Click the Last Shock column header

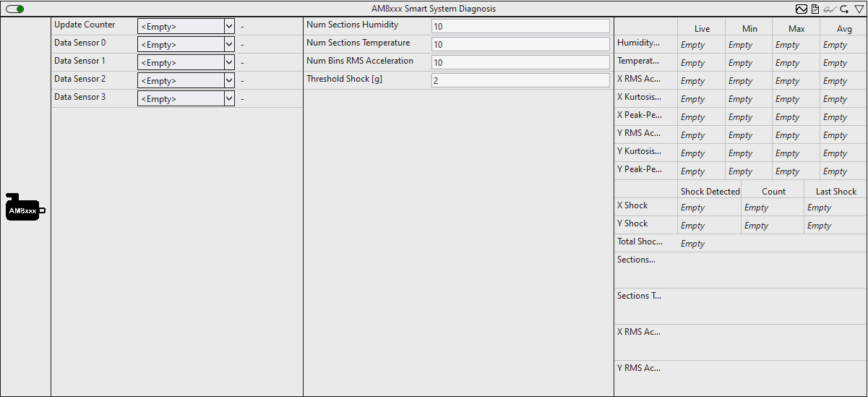point(836,192)
